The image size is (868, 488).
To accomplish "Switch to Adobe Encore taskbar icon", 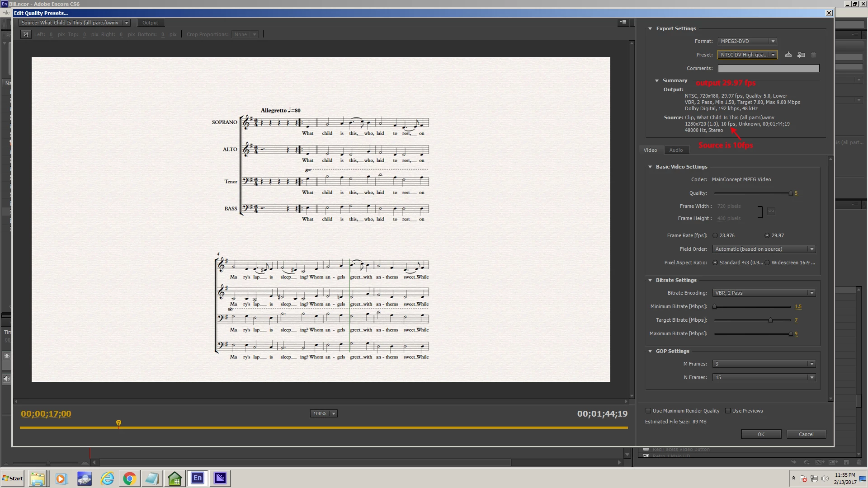I will (x=198, y=478).
